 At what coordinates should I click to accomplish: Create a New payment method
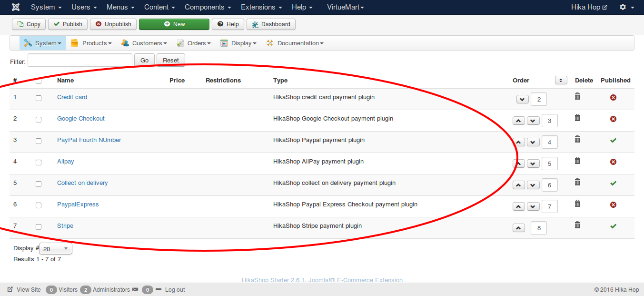click(x=174, y=24)
